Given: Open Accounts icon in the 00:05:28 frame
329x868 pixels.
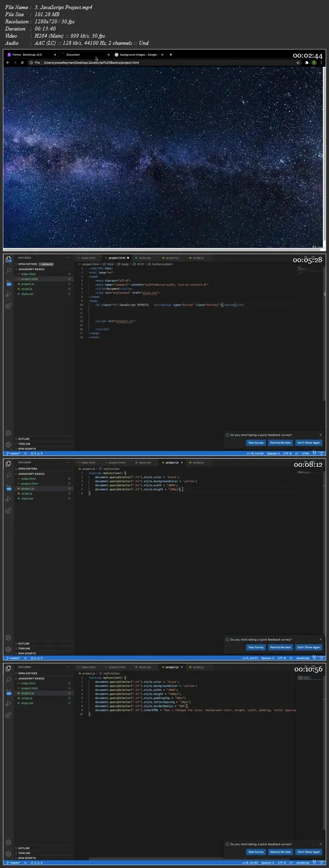Looking at the screenshot, I should pyautogui.click(x=9, y=433).
